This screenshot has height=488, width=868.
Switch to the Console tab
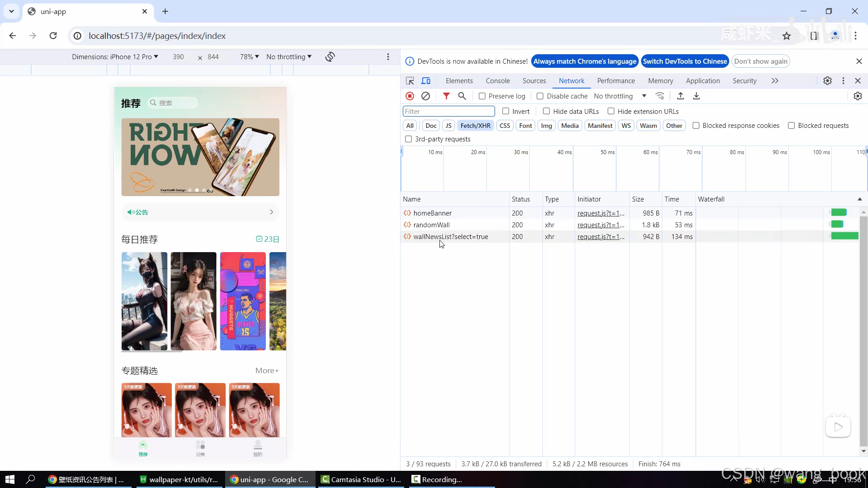pyautogui.click(x=498, y=81)
